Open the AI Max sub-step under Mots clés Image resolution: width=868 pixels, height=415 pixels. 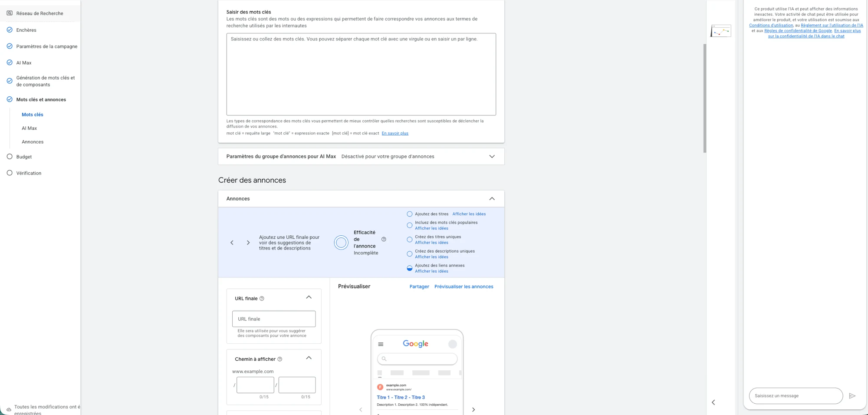(30, 128)
